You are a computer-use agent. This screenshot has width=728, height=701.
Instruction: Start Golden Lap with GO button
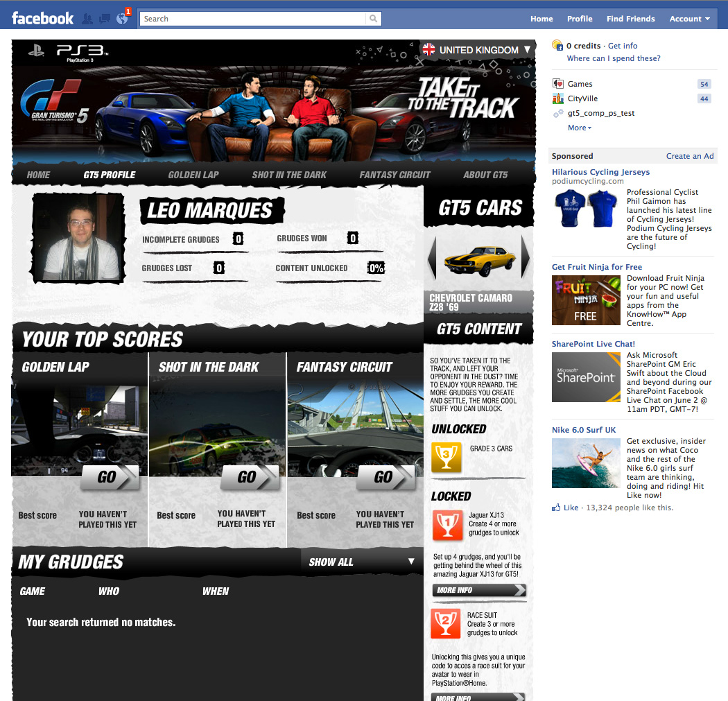pyautogui.click(x=110, y=477)
